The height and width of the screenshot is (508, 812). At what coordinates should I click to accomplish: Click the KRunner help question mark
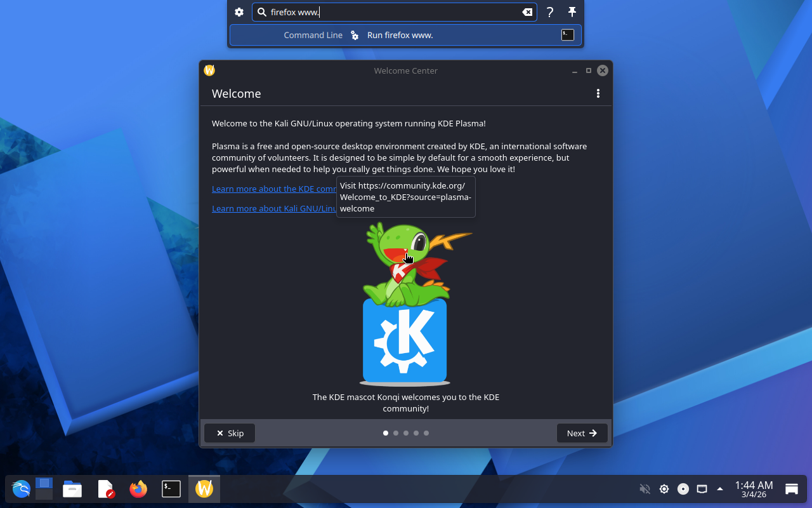550,12
